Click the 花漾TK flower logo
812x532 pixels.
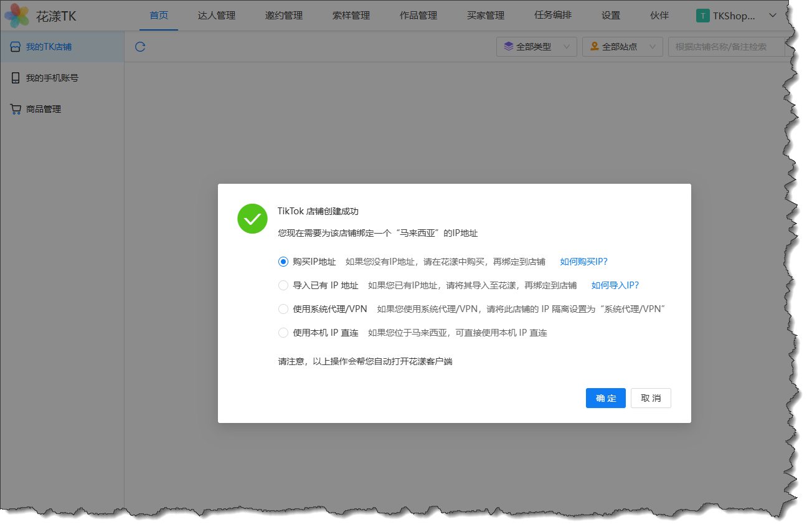click(x=17, y=16)
